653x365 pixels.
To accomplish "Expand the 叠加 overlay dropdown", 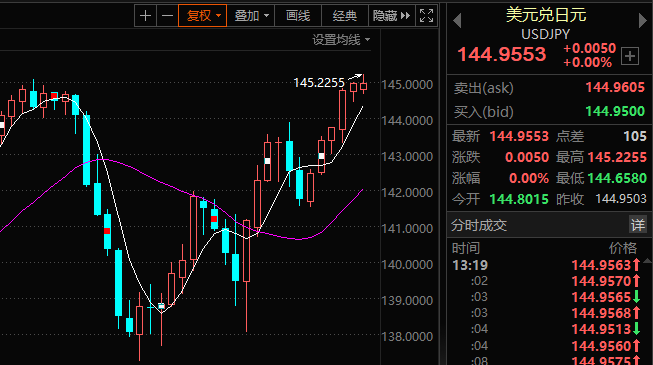I will [x=251, y=16].
